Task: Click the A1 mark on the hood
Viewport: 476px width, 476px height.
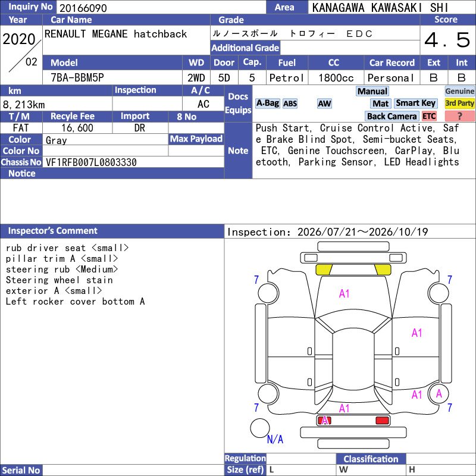Action: (344, 293)
